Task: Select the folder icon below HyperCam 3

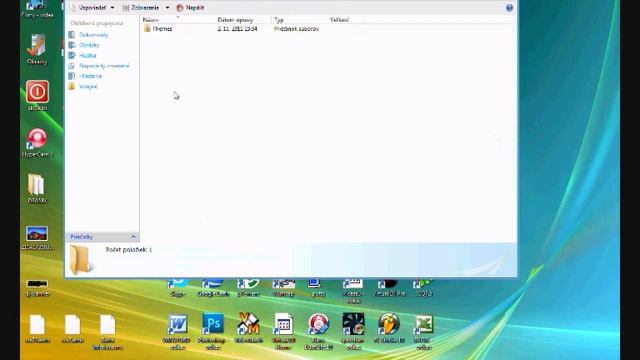Action: coord(37,188)
